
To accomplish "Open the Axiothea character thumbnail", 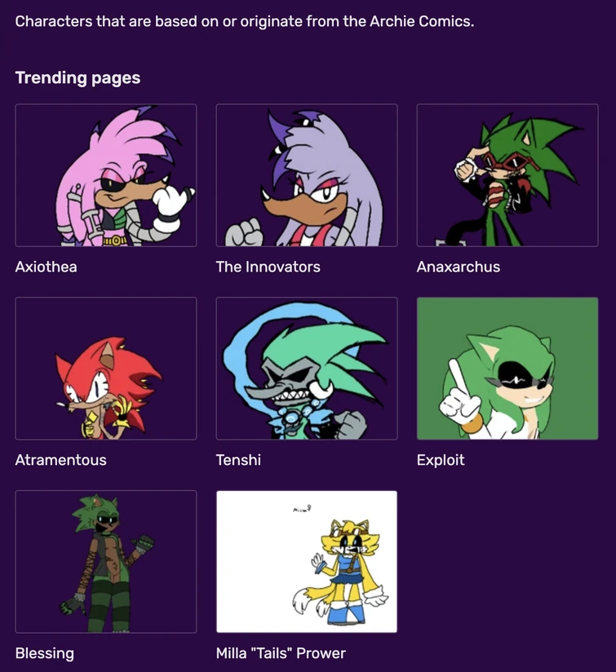I will click(x=106, y=175).
